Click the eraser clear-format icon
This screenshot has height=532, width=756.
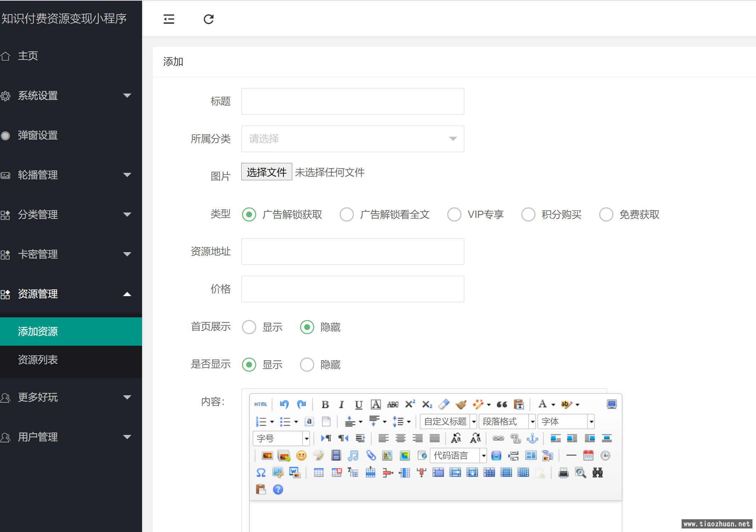(444, 404)
